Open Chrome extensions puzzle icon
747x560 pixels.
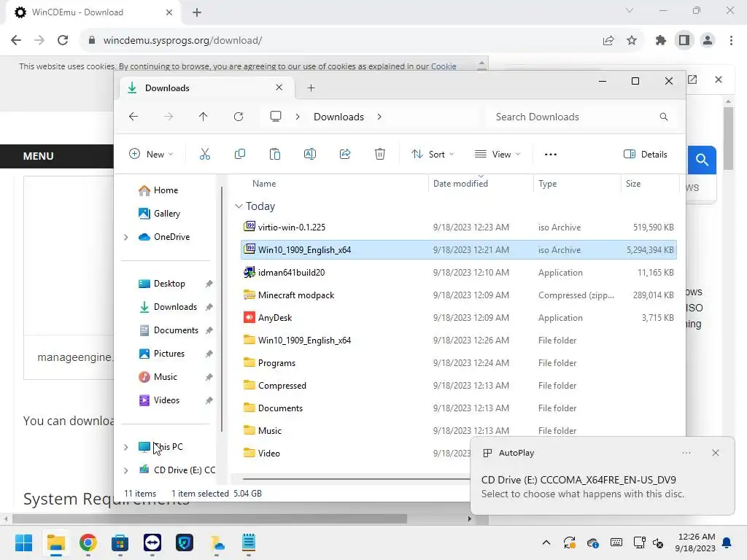[x=660, y=41]
